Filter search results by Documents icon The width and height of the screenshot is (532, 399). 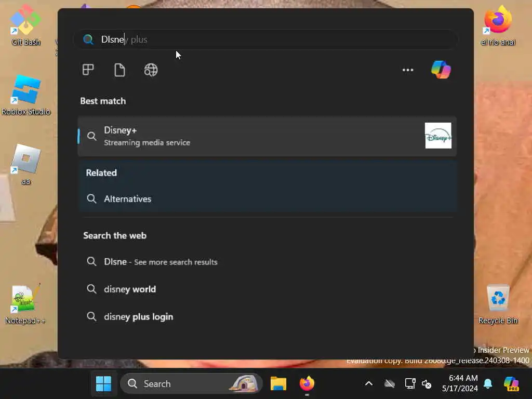[119, 70]
